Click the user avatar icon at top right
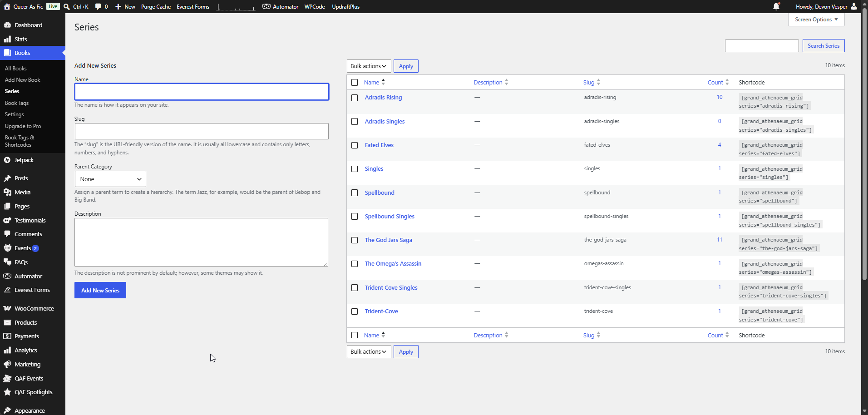The height and width of the screenshot is (415, 868). coord(854,6)
